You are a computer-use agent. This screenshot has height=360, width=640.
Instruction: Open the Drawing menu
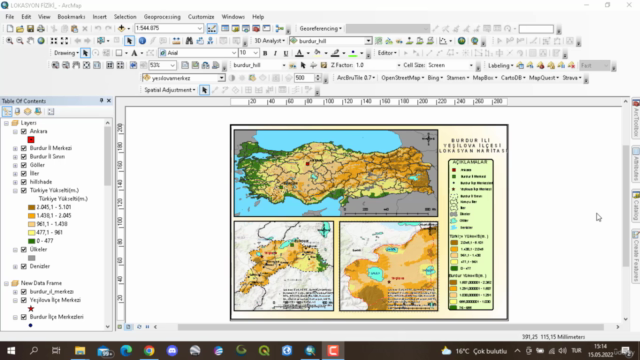66,53
